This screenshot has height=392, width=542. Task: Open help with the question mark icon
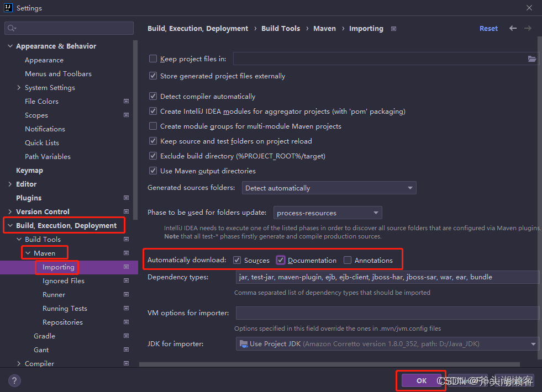pyautogui.click(x=14, y=380)
